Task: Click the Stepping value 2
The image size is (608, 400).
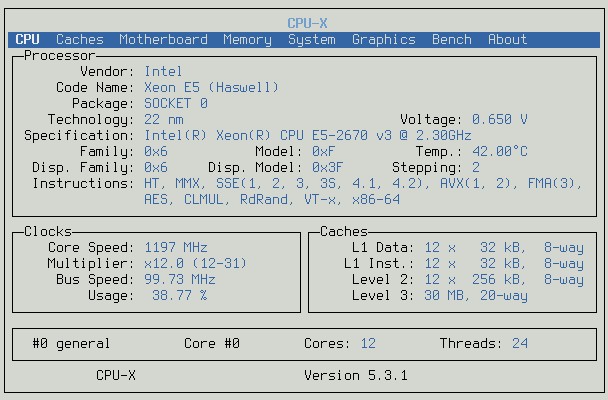Action: pos(476,167)
